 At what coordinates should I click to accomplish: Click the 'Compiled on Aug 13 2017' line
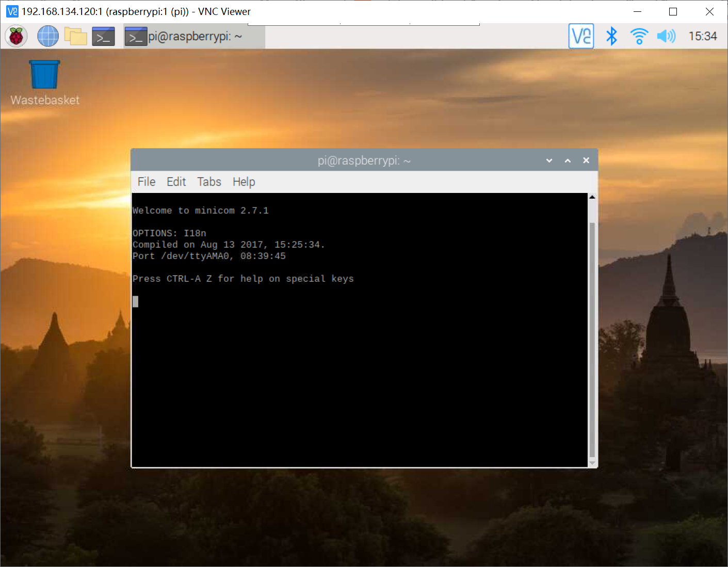pos(229,245)
